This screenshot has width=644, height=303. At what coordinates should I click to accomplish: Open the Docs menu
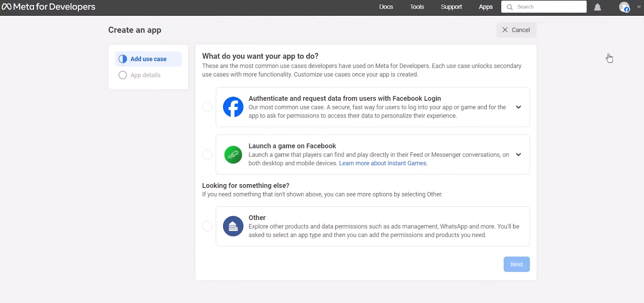click(x=386, y=7)
